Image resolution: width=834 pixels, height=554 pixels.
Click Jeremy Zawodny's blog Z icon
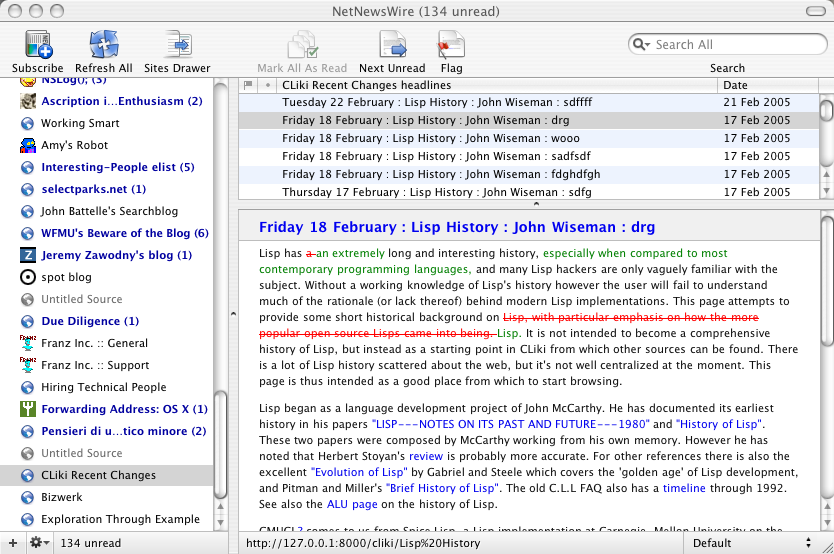tap(28, 255)
